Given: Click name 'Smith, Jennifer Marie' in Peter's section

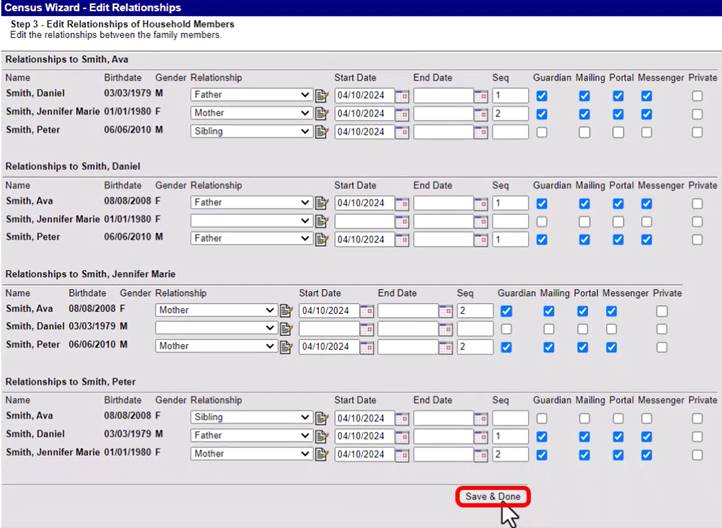Looking at the screenshot, I should pos(53,452).
